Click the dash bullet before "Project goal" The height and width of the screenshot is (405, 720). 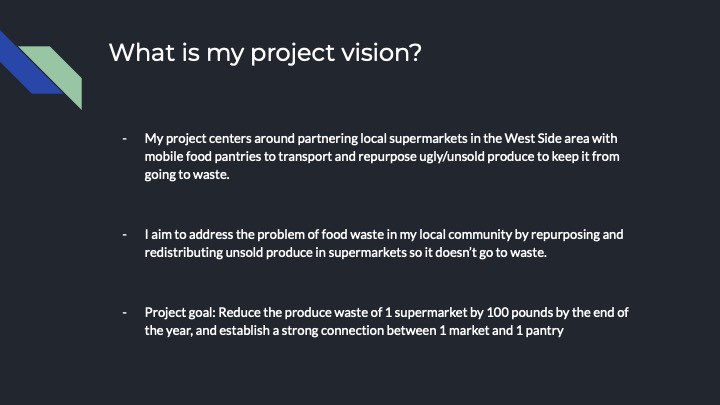click(124, 312)
